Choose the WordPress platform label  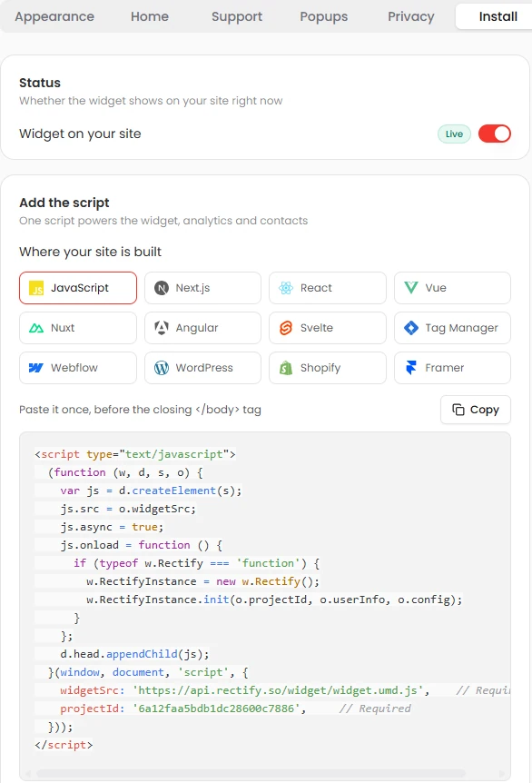pos(204,368)
